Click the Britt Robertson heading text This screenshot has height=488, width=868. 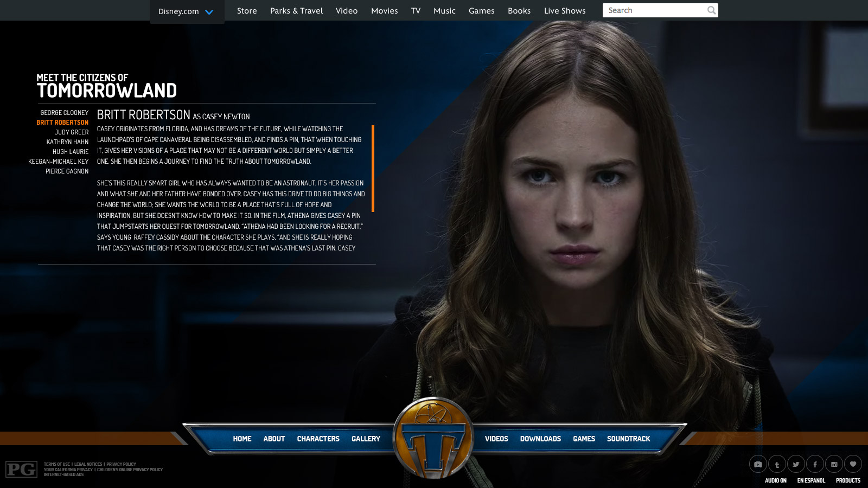point(144,115)
